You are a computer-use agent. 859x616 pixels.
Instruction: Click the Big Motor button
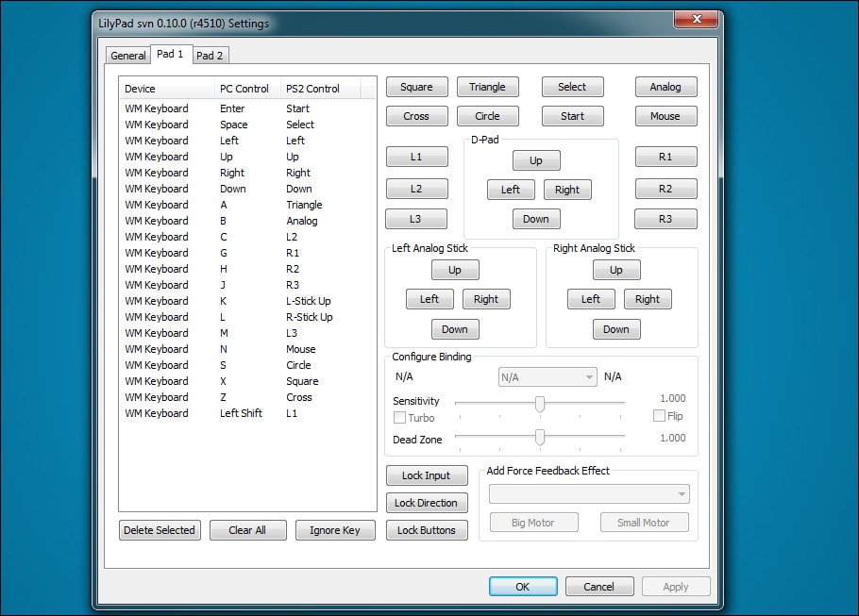click(x=533, y=523)
